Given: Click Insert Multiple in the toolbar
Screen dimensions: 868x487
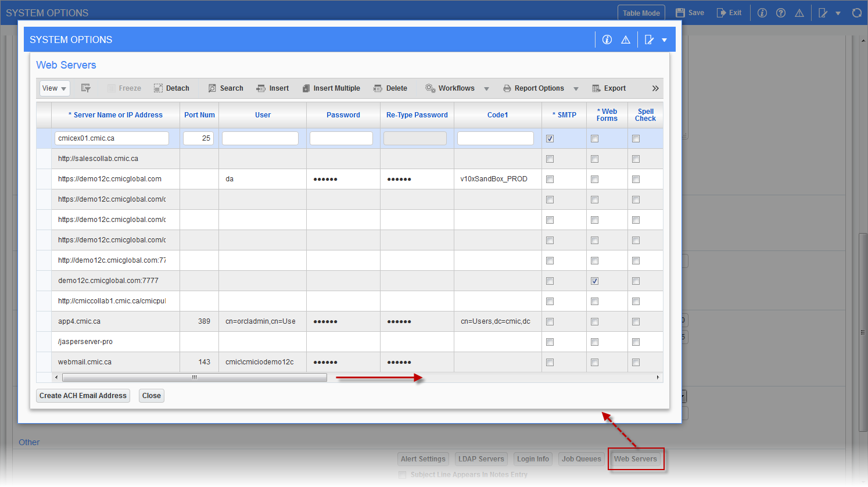Looking at the screenshot, I should click(x=331, y=88).
